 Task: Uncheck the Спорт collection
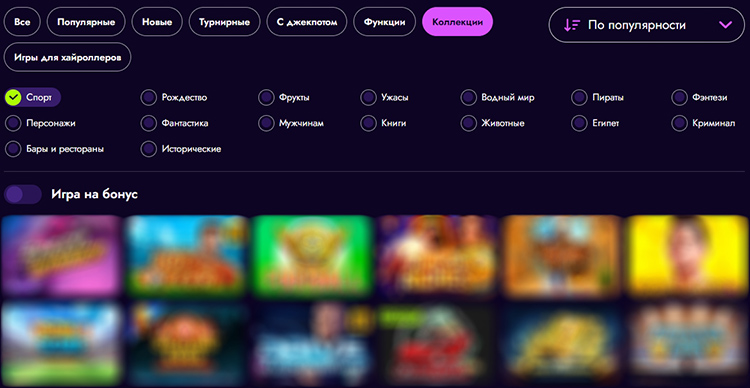[x=33, y=98]
